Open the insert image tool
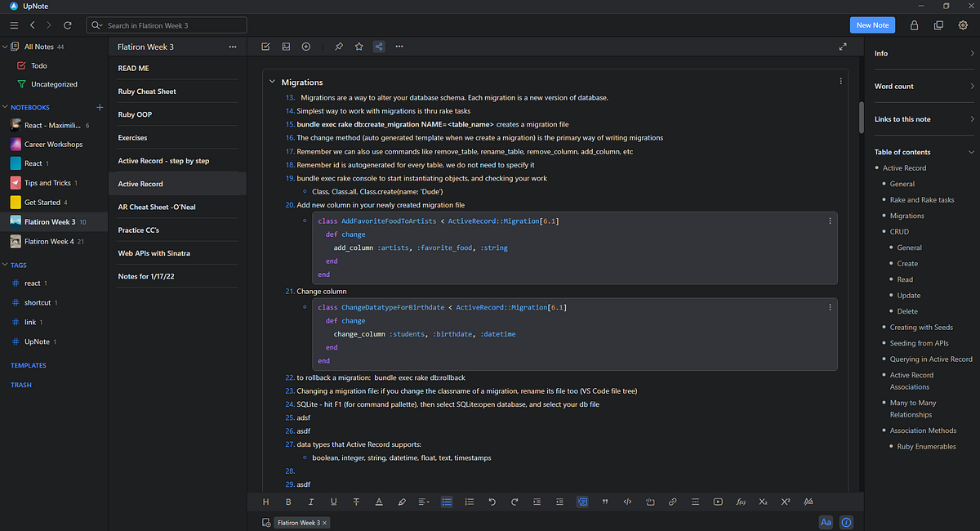The width and height of the screenshot is (980, 531). [286, 47]
